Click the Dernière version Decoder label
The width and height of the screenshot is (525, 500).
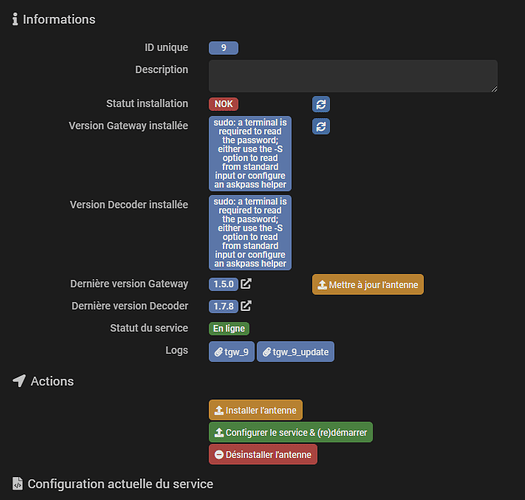click(x=130, y=306)
